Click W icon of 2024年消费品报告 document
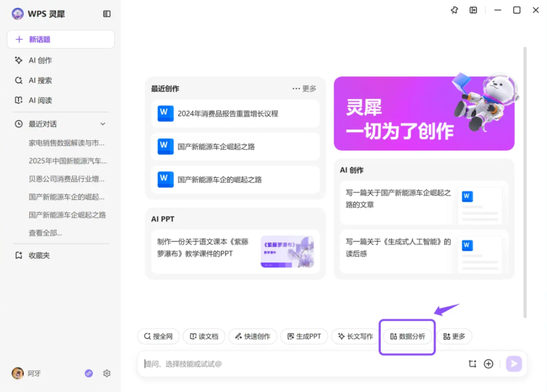The image size is (547, 392). click(x=165, y=114)
